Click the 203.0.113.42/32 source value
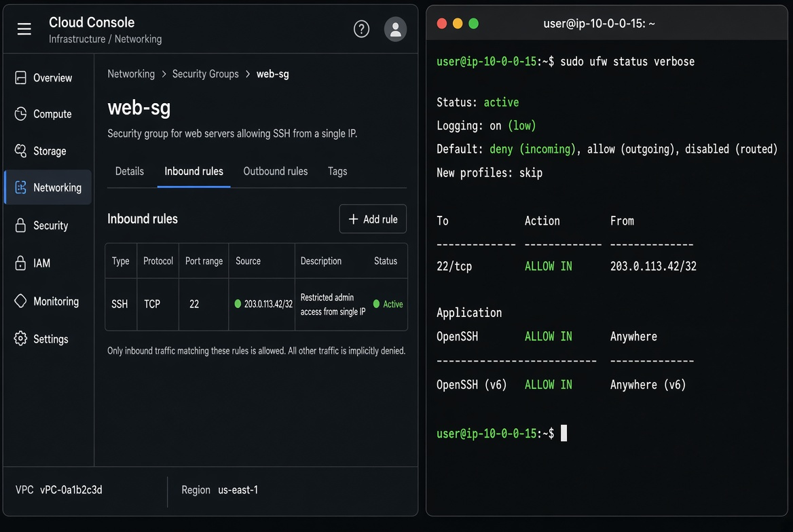 coord(268,304)
